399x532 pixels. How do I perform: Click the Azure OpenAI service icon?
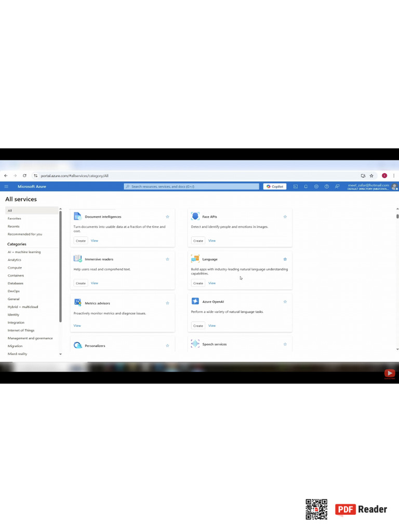pos(195,301)
